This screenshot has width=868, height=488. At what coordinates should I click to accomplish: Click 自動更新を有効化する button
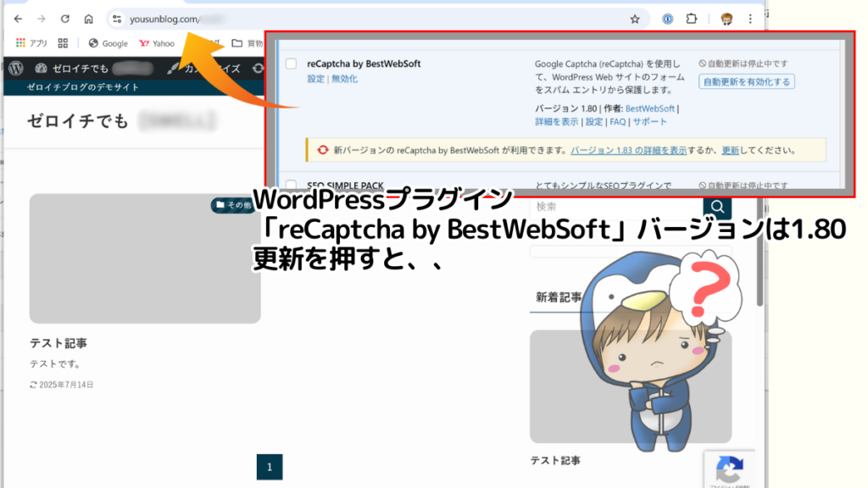[746, 82]
